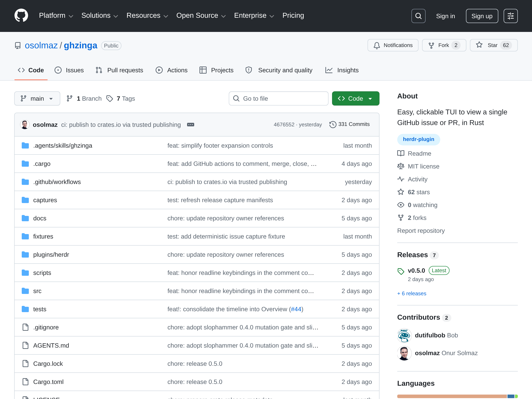Open the green Code dropdown button
The image size is (532, 399).
[x=356, y=99]
